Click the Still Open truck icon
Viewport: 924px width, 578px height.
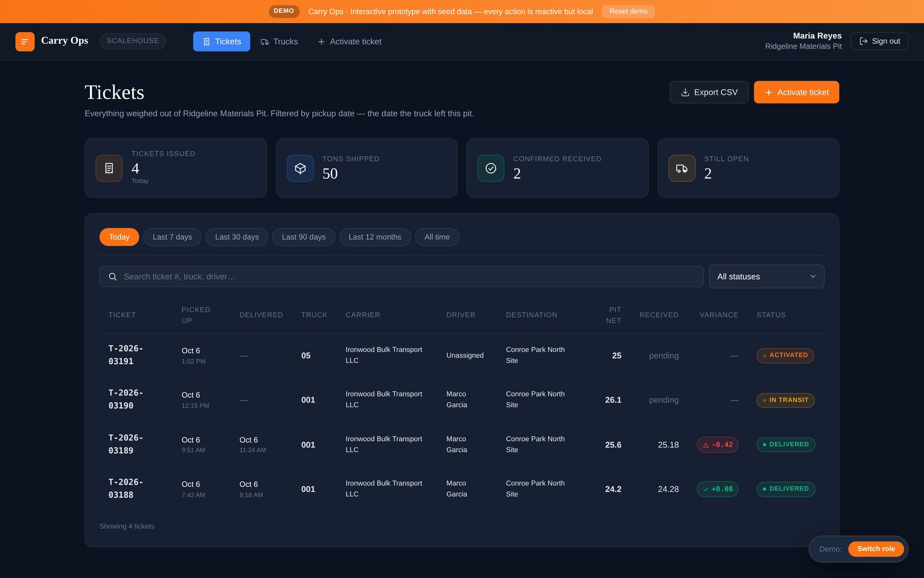click(x=682, y=168)
